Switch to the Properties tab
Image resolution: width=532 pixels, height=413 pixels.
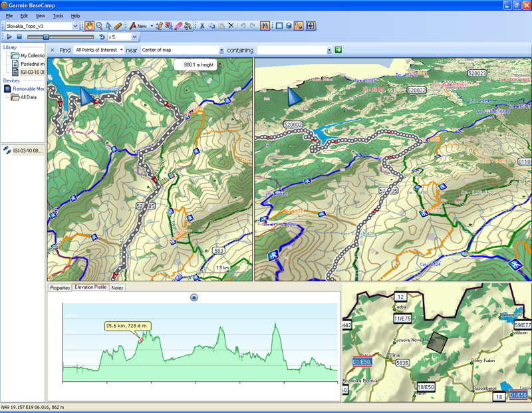pos(60,288)
